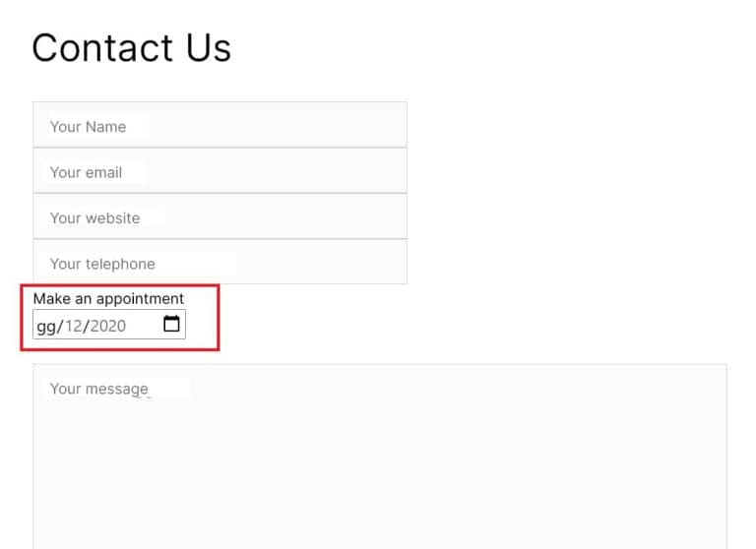Click the 'Your website' placeholder text

(x=94, y=218)
